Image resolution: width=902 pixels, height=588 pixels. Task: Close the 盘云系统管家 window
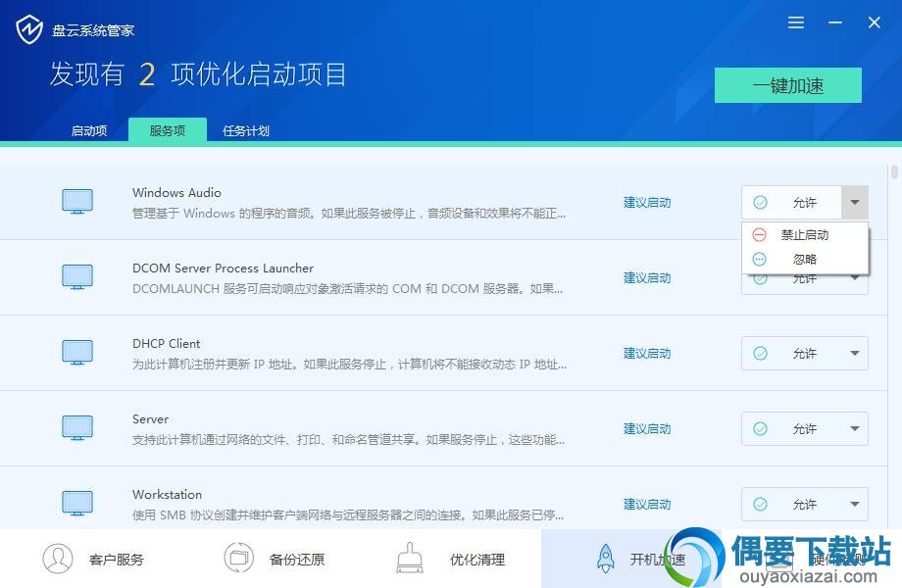(x=875, y=23)
